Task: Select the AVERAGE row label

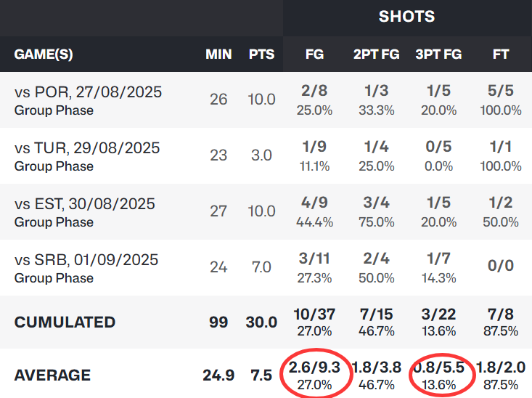Action: point(52,375)
